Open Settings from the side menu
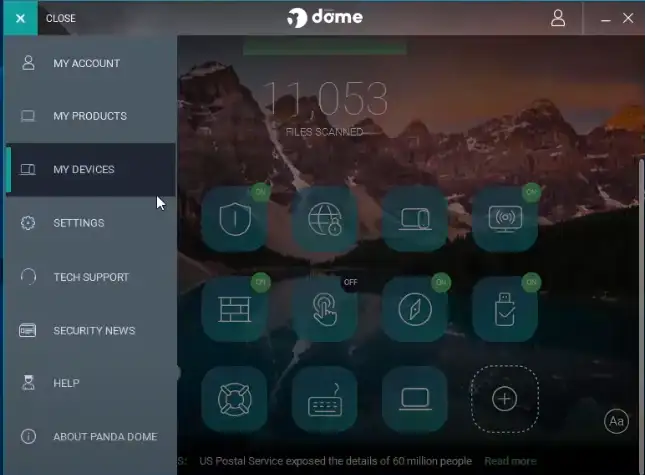Screen dimensions: 645x475 (x=78, y=223)
